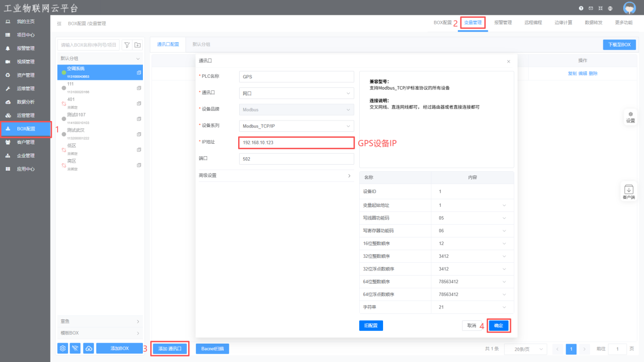The width and height of the screenshot is (644, 362).
Task: Click the gear icon beside 添加BOX
Action: [x=63, y=349]
